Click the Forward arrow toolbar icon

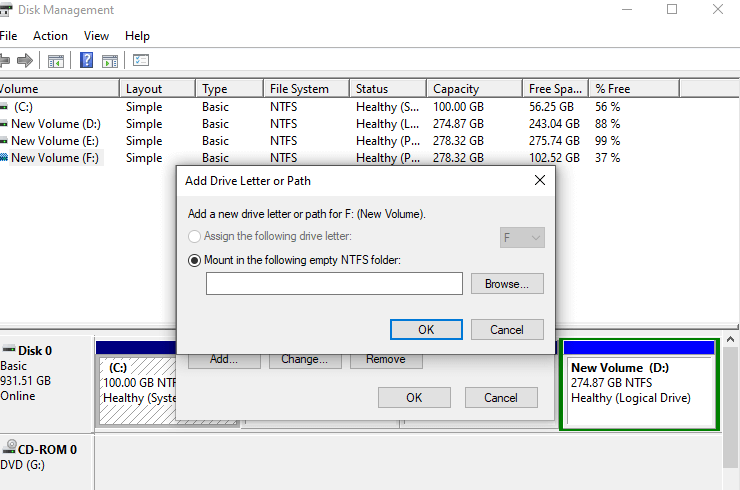pos(25,60)
